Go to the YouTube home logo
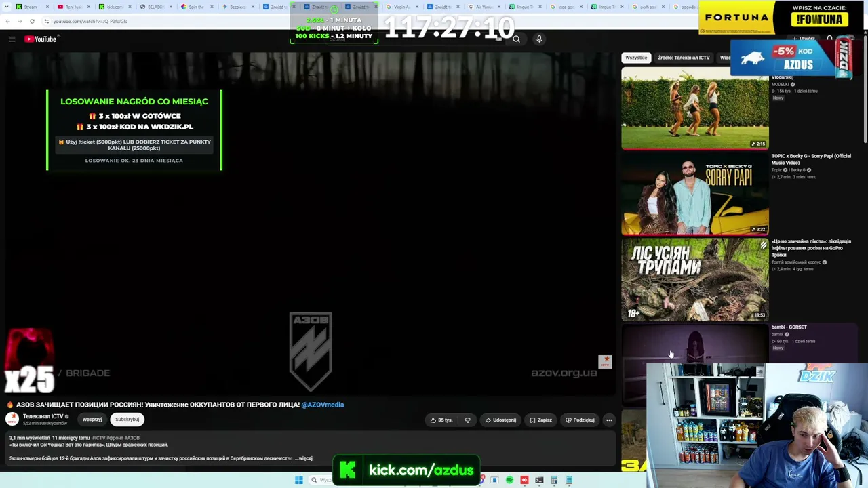 point(41,39)
